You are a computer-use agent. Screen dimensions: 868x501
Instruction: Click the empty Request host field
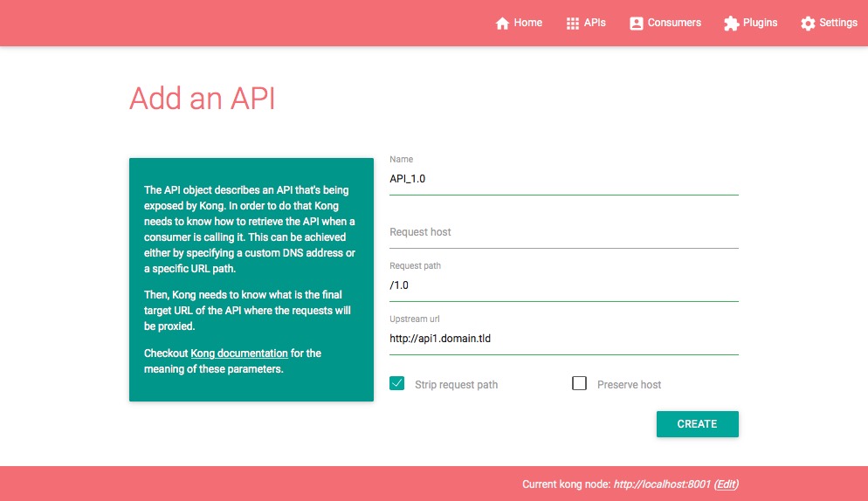pos(563,232)
